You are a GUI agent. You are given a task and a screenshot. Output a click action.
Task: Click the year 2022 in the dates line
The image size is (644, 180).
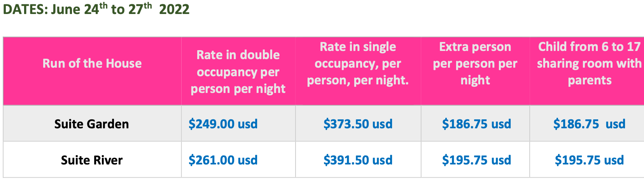174,9
